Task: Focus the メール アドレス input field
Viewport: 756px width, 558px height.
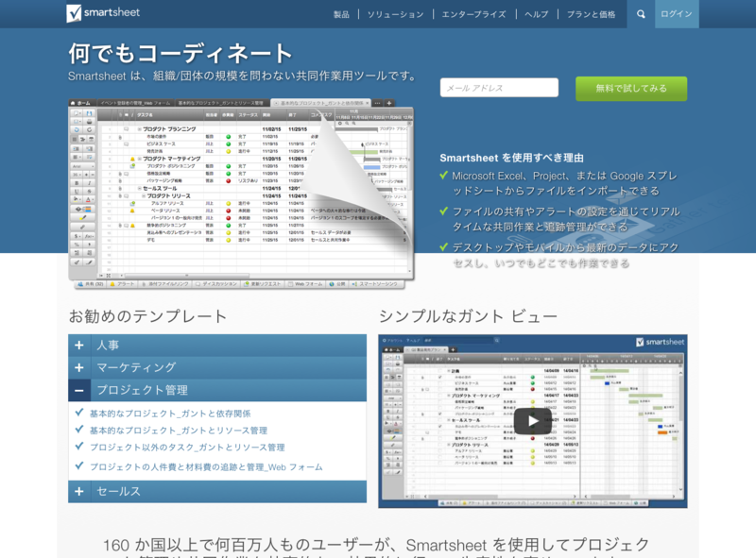Action: point(499,88)
